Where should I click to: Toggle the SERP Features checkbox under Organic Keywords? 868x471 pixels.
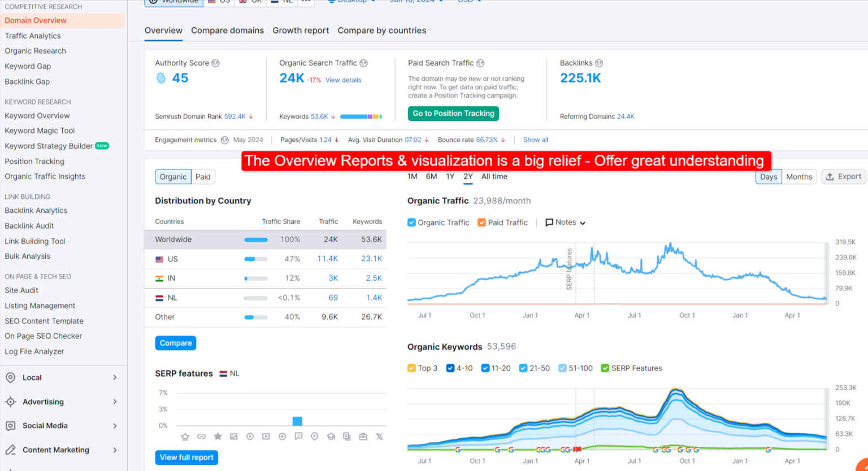tap(605, 368)
